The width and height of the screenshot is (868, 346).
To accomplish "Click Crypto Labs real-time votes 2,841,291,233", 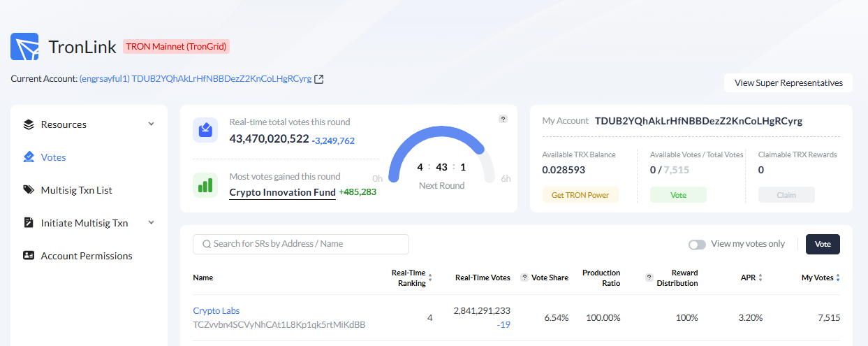I will tap(482, 310).
